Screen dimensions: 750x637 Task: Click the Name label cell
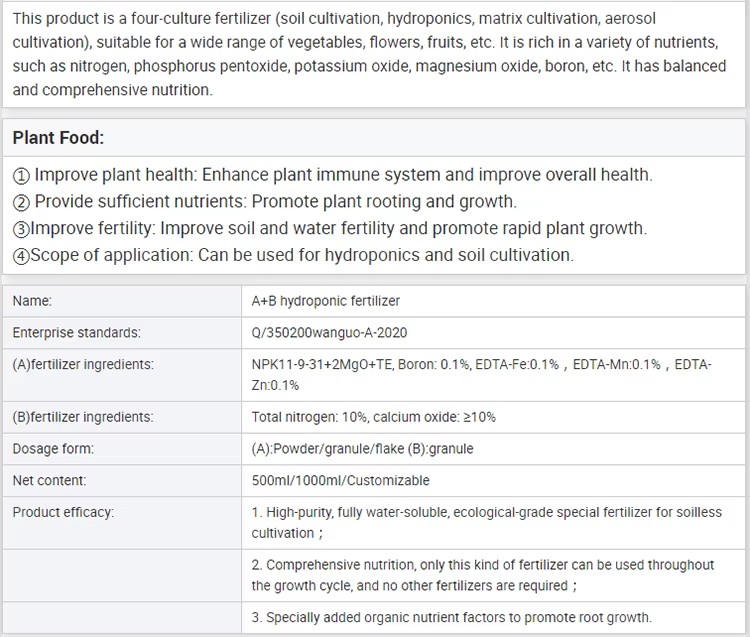pyautogui.click(x=122, y=301)
